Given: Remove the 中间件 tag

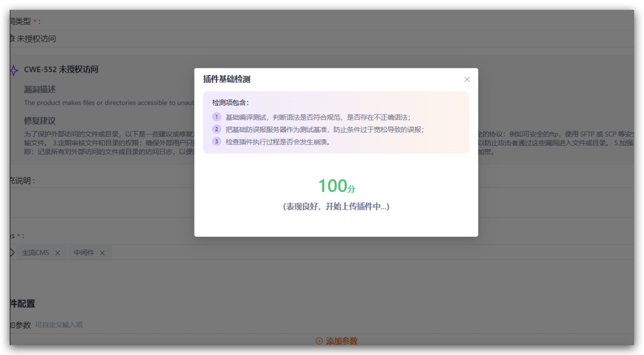Looking at the screenshot, I should [x=102, y=253].
